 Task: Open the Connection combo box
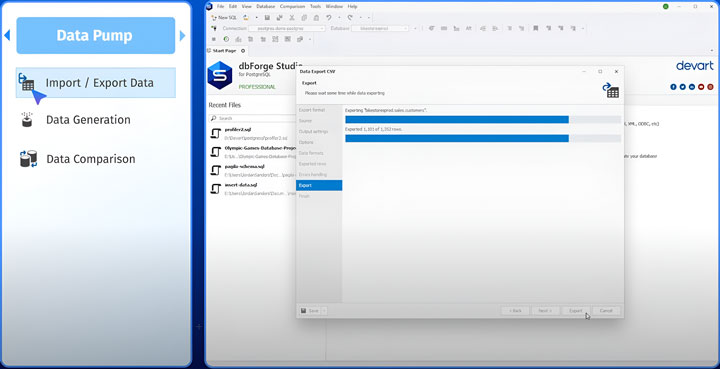click(287, 28)
